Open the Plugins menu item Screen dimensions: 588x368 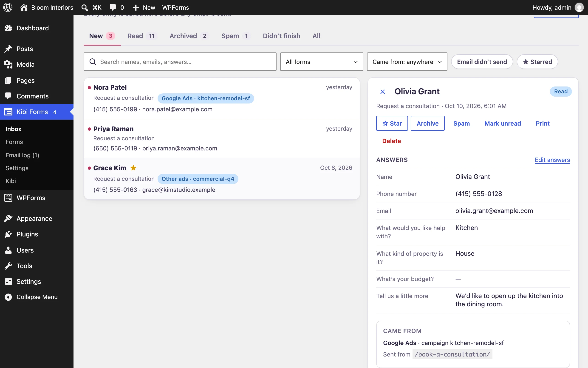coord(37,234)
